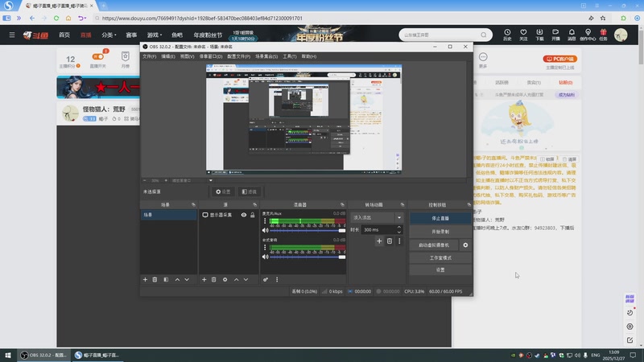Click virtual camera settings gear icon
Image resolution: width=644 pixels, height=362 pixels.
point(465,245)
